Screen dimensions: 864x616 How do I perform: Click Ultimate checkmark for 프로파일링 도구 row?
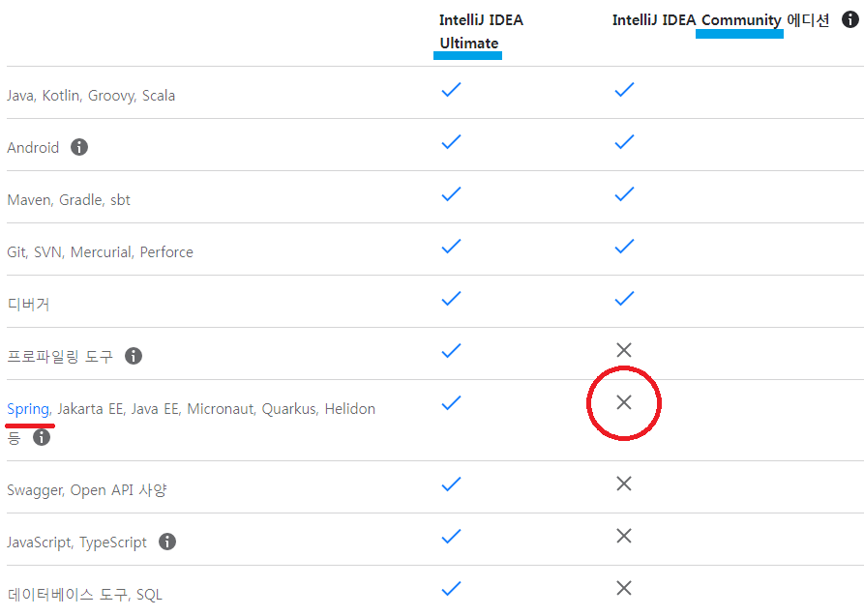point(451,350)
